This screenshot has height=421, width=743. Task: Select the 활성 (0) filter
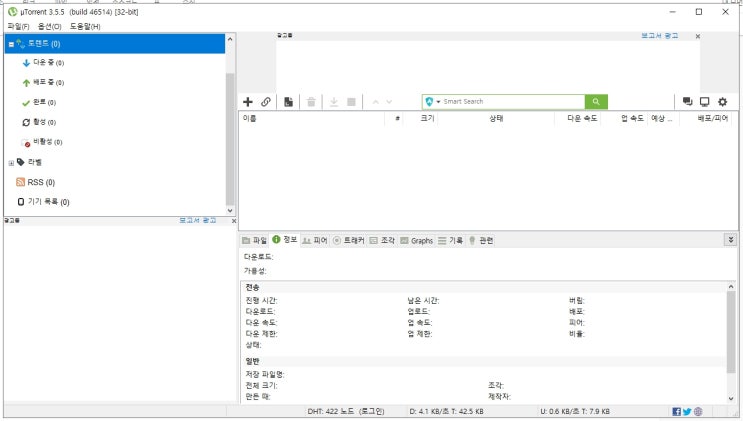[39, 122]
